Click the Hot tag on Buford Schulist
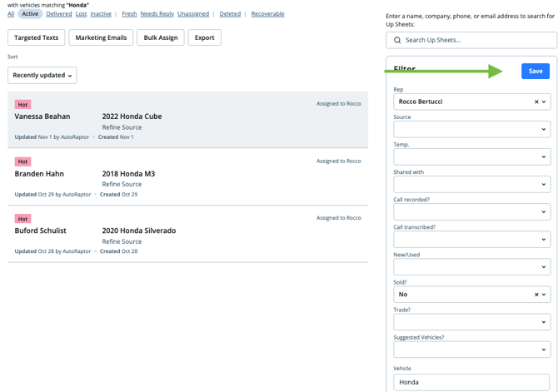The image size is (558, 392). (x=23, y=219)
